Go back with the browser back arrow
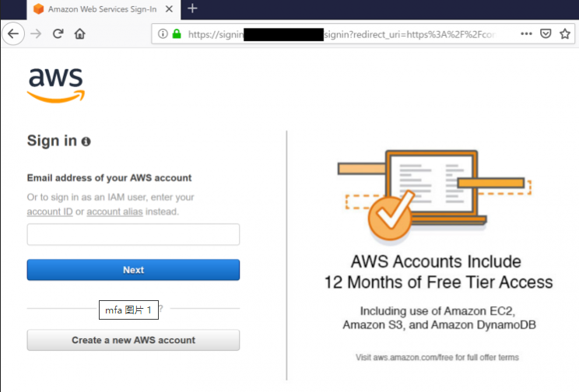The height and width of the screenshot is (392, 579). pyautogui.click(x=13, y=34)
